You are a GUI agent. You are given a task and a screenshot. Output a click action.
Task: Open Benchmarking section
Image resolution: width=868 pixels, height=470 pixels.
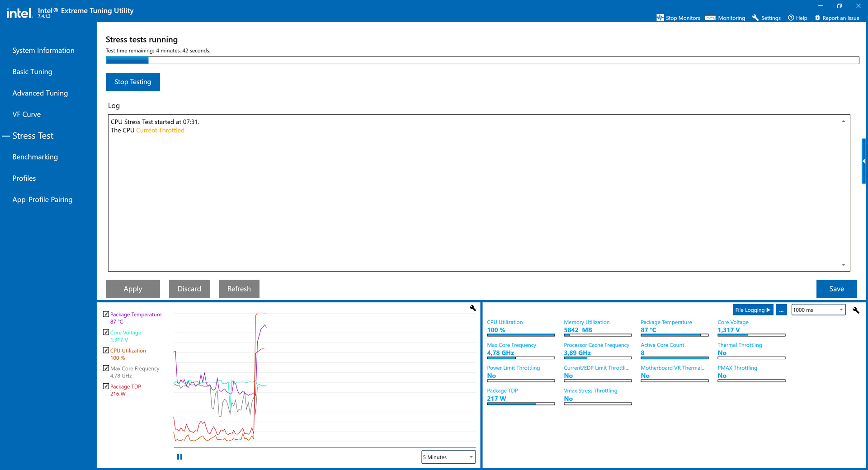point(35,157)
